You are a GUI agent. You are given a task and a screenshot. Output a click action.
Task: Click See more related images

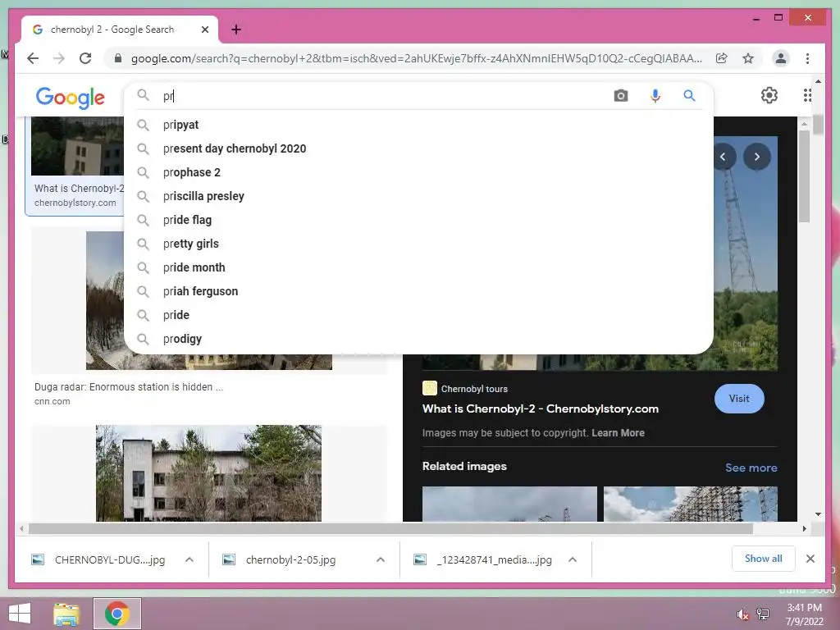tap(751, 468)
